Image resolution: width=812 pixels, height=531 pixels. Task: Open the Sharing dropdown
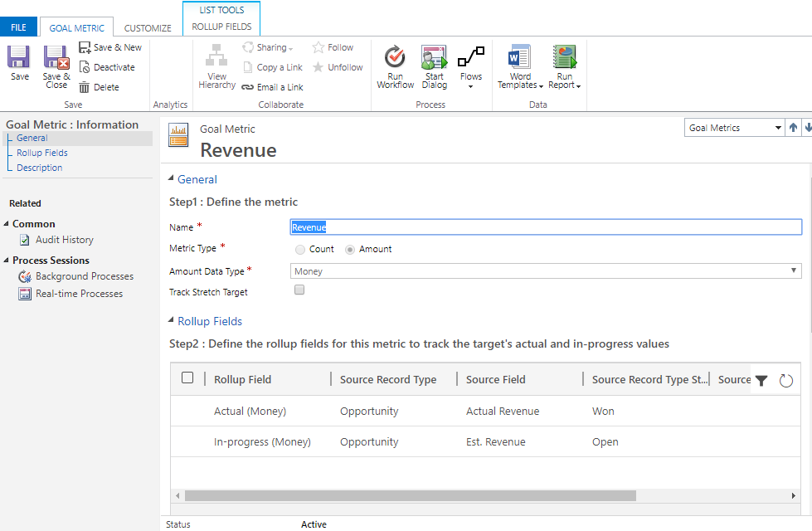(268, 47)
